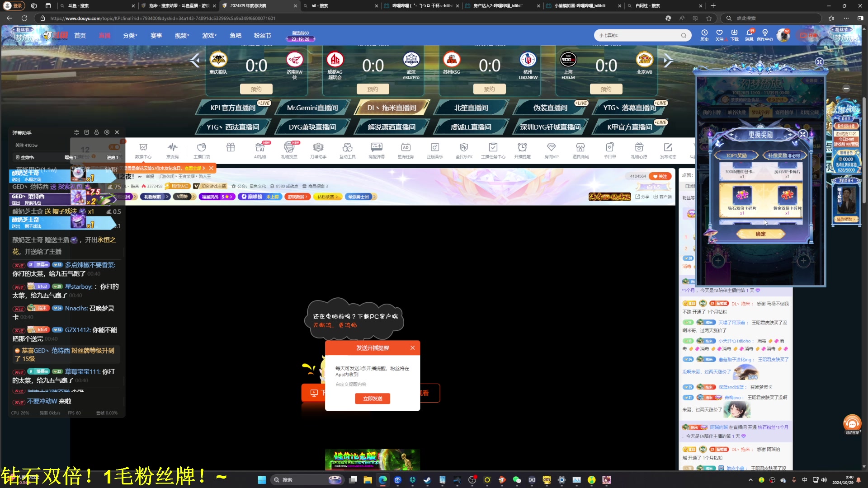Expand the 福星挑战 badge
868x488 pixels.
(x=217, y=197)
